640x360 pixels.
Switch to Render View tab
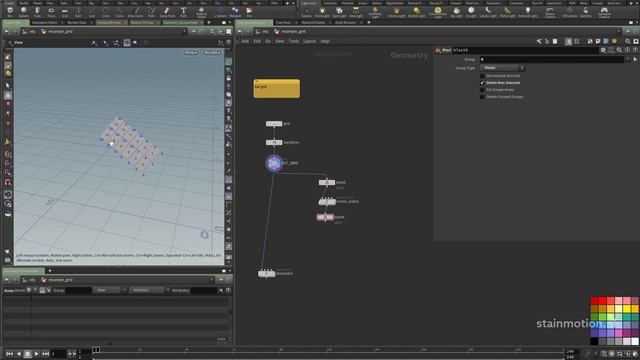click(77, 23)
